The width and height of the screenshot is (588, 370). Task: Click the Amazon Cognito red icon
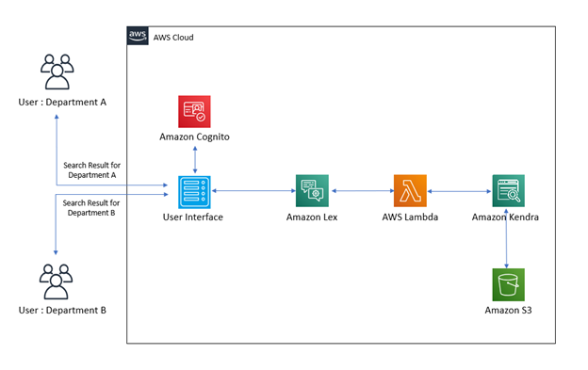194,112
